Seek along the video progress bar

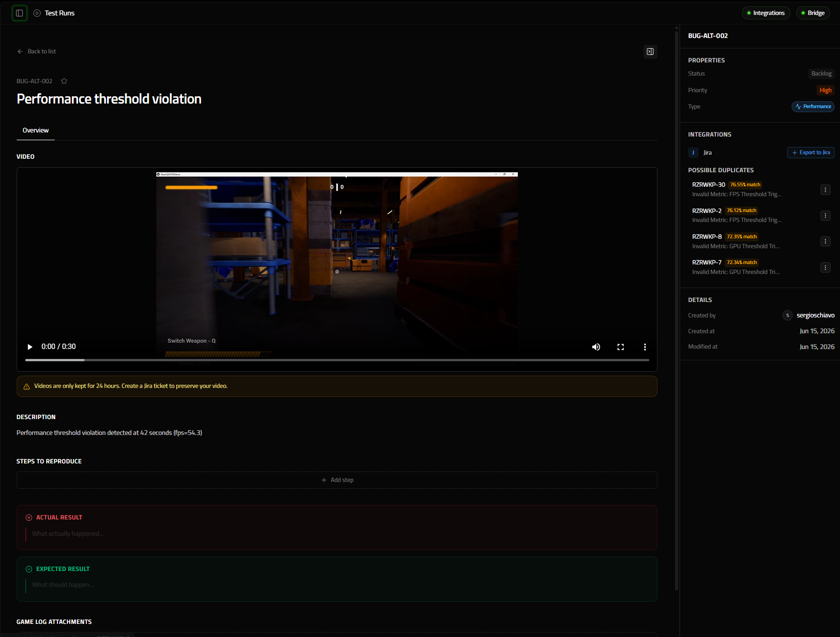point(337,360)
